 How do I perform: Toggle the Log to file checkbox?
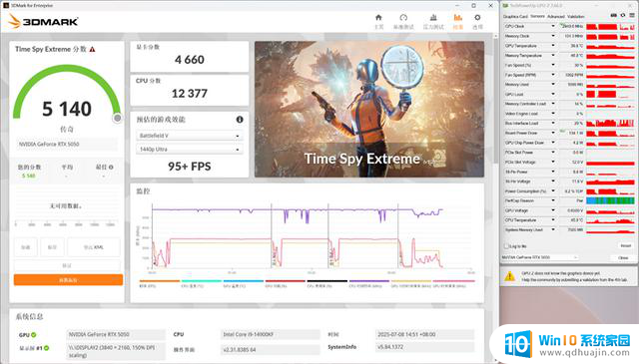[x=506, y=246]
